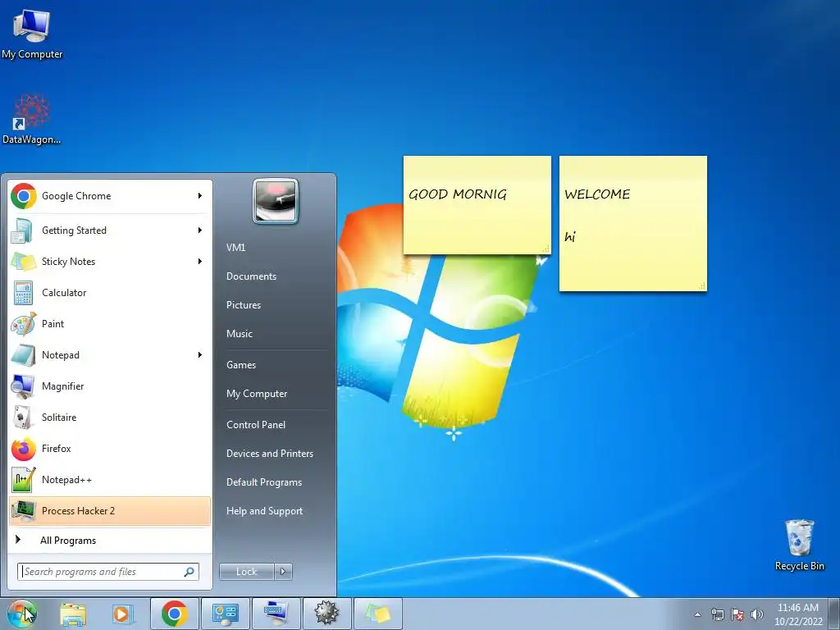Click the 'hi' line on the sticky note
This screenshot has width=840, height=630.
point(570,236)
